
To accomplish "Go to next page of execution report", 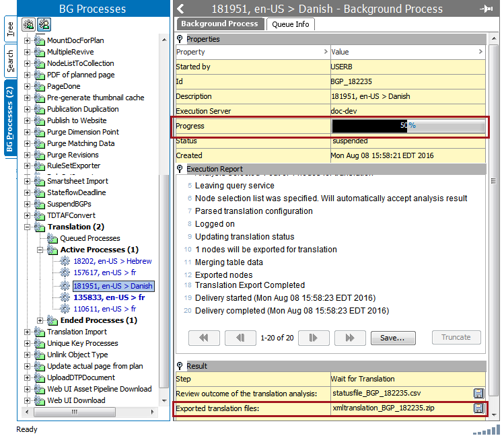I will tap(314, 338).
